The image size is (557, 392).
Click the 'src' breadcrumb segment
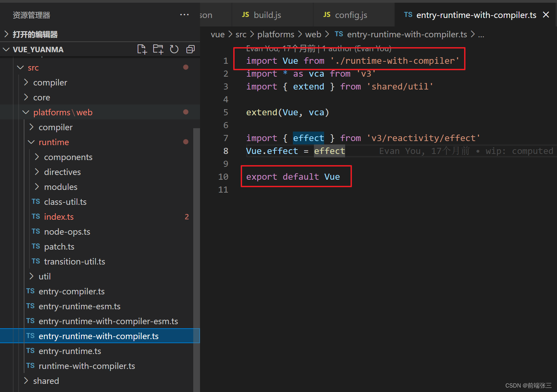[241, 34]
